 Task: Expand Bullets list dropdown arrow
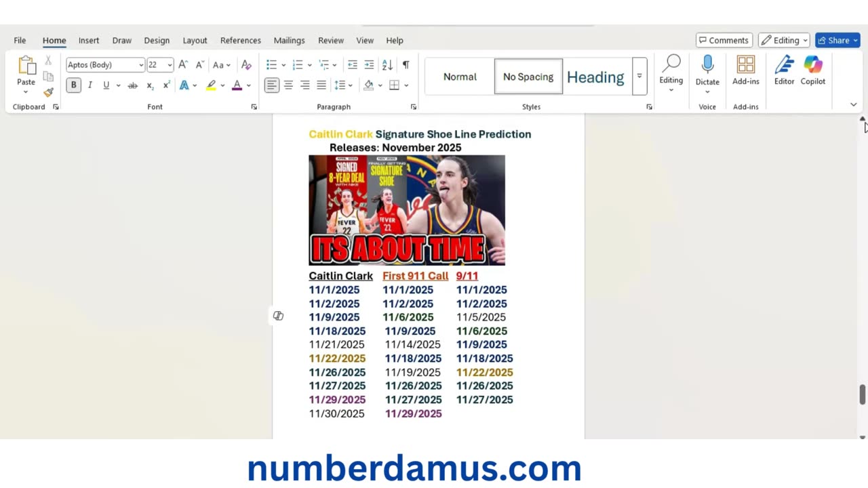pyautogui.click(x=283, y=65)
